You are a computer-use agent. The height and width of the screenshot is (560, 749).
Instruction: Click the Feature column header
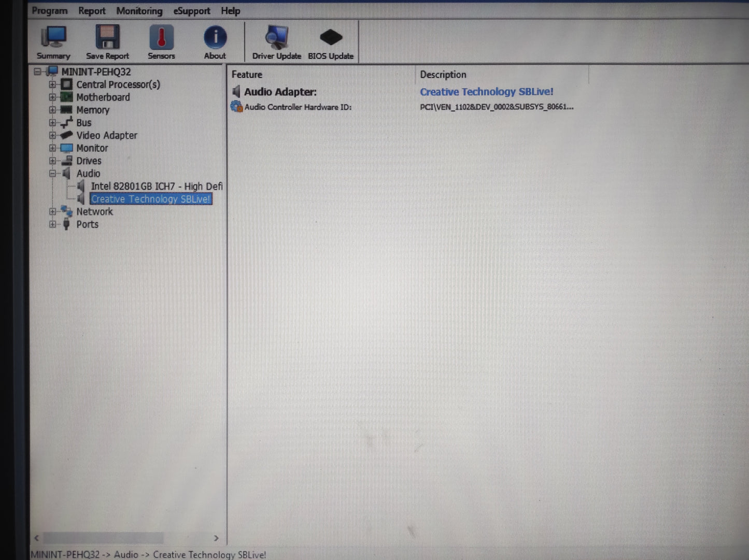coord(247,75)
